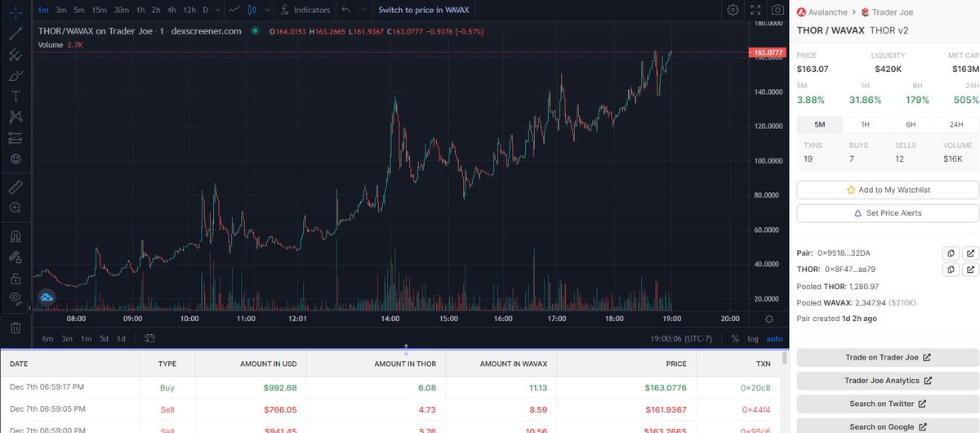Open the emoji icons tool
Screen dimensions: 980x433
pos(16,158)
